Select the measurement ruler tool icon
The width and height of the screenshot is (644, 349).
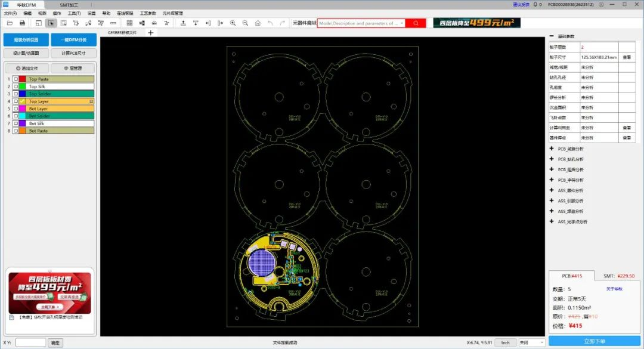[x=112, y=23]
